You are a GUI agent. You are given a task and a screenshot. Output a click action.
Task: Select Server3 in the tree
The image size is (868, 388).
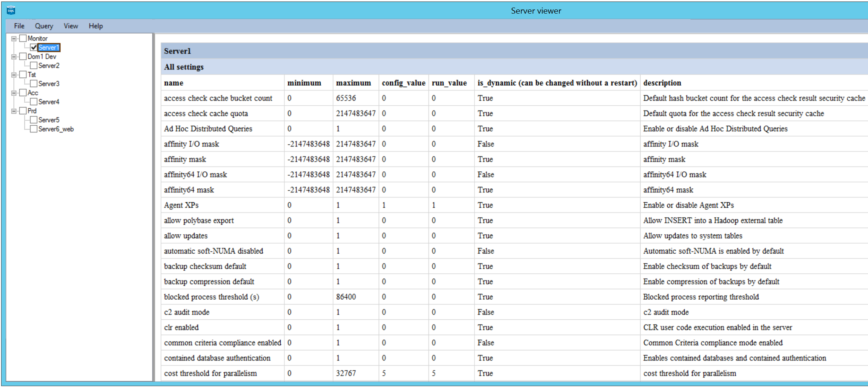[x=49, y=84]
